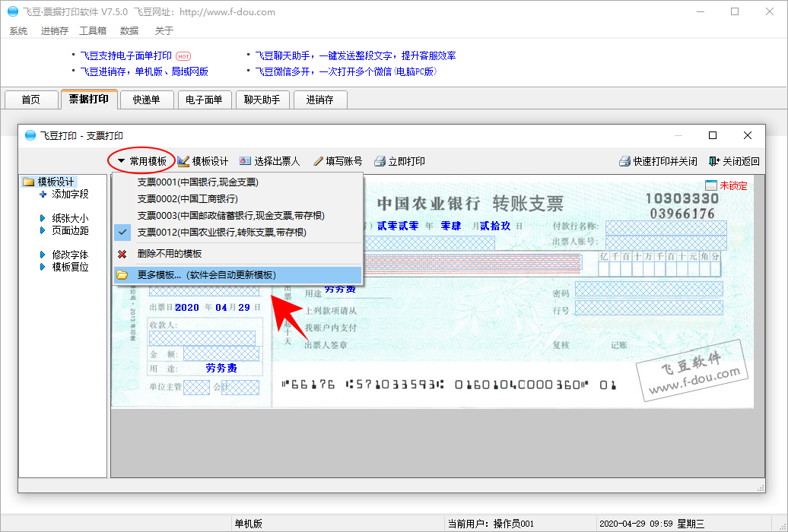
Task: Maximize the 飞豆打印 - 支票打印 dialog
Action: coord(712,135)
